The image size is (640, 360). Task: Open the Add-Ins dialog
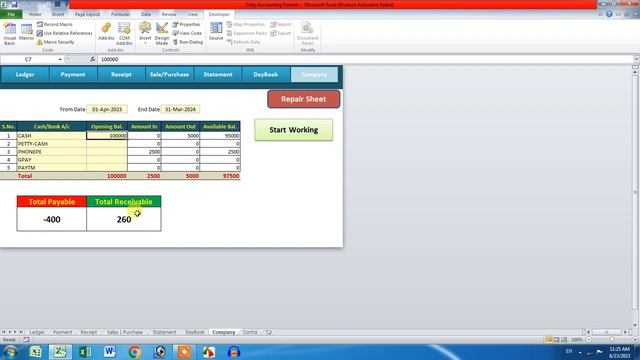click(x=106, y=32)
